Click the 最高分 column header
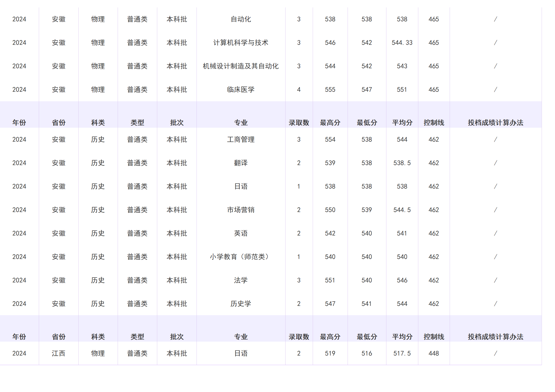555x392 pixels. 330,122
